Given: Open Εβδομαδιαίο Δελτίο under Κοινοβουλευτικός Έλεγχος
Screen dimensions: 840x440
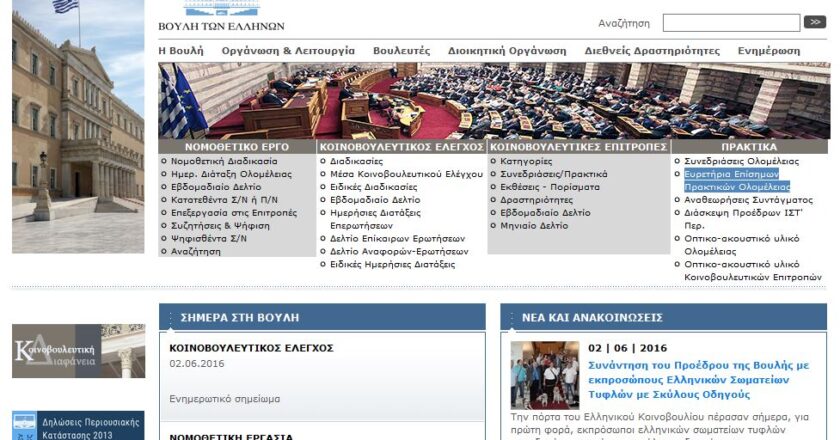Looking at the screenshot, I should (x=375, y=200).
